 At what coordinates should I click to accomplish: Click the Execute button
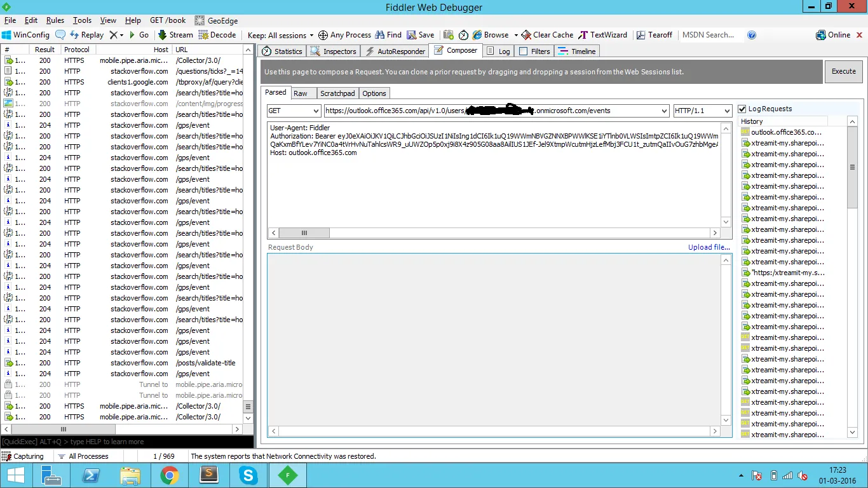844,71
